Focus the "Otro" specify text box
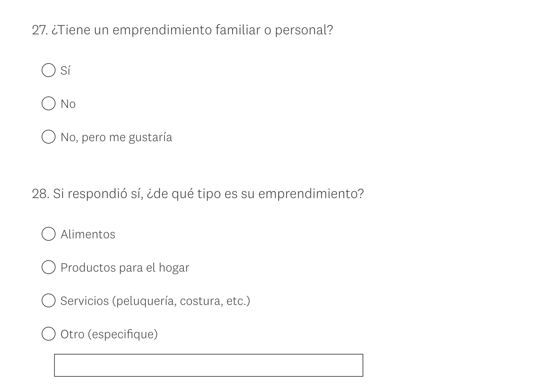Screen dimensions: 551x392 point(209,365)
